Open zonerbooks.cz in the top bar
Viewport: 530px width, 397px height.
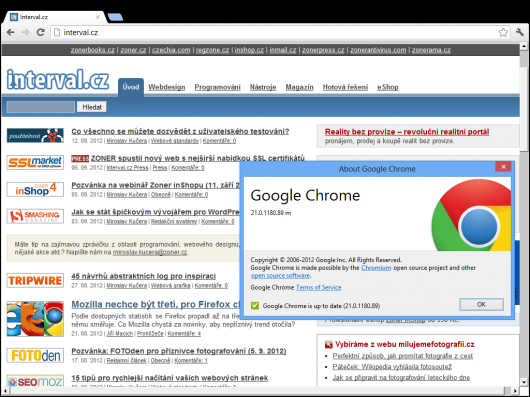pyautogui.click(x=93, y=50)
